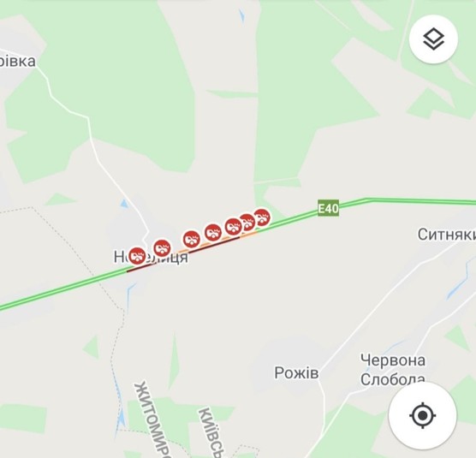476x458 pixels.
Task: Open the map layers button
Action: point(433,39)
